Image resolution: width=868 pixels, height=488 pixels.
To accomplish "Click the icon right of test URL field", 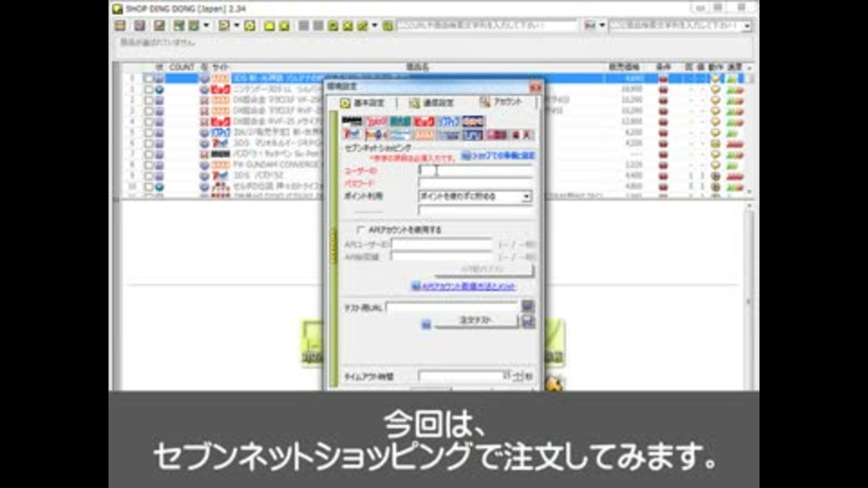I will coord(527,306).
